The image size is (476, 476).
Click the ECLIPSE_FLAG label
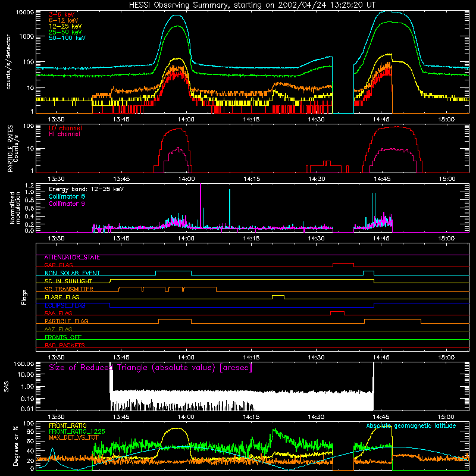click(x=65, y=305)
